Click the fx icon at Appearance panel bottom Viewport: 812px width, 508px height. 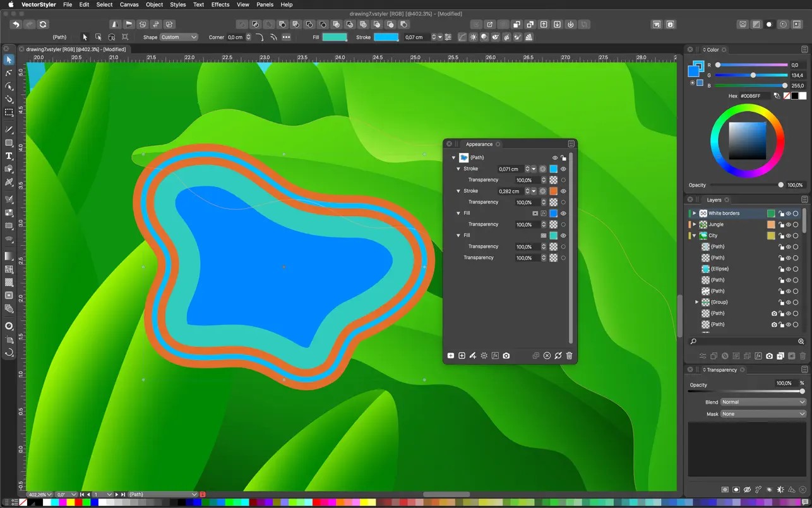click(495, 356)
